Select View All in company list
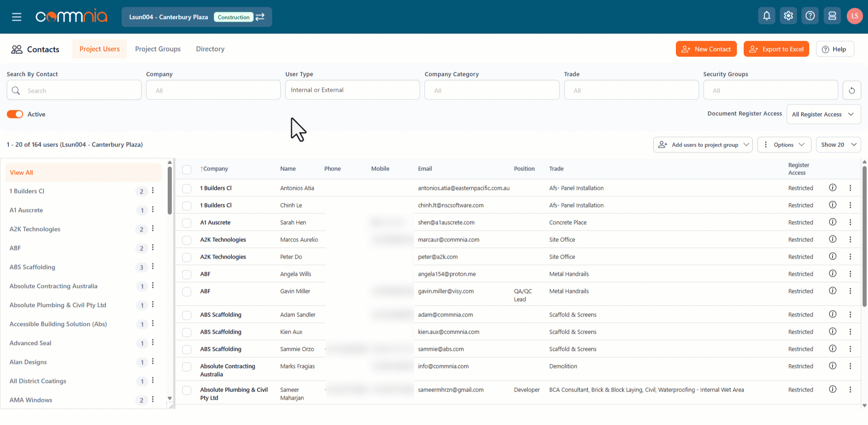Screen dimensions: 868x425 tap(83, 172)
